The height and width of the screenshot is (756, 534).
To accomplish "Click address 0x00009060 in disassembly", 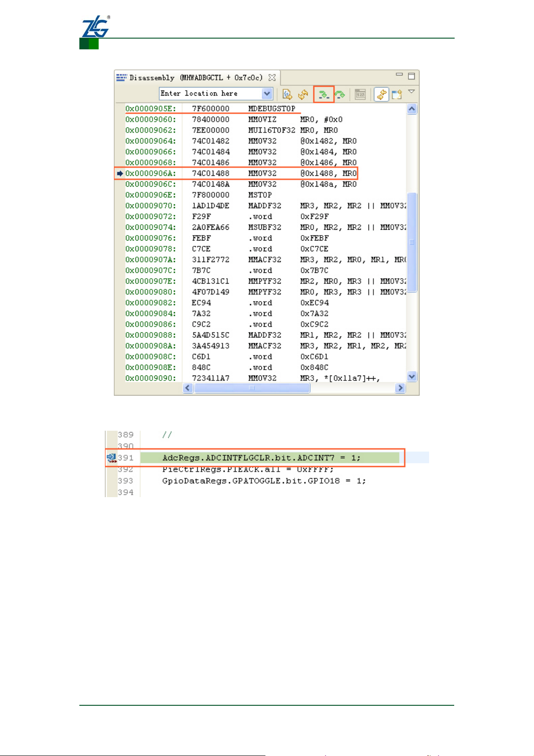I will point(151,119).
